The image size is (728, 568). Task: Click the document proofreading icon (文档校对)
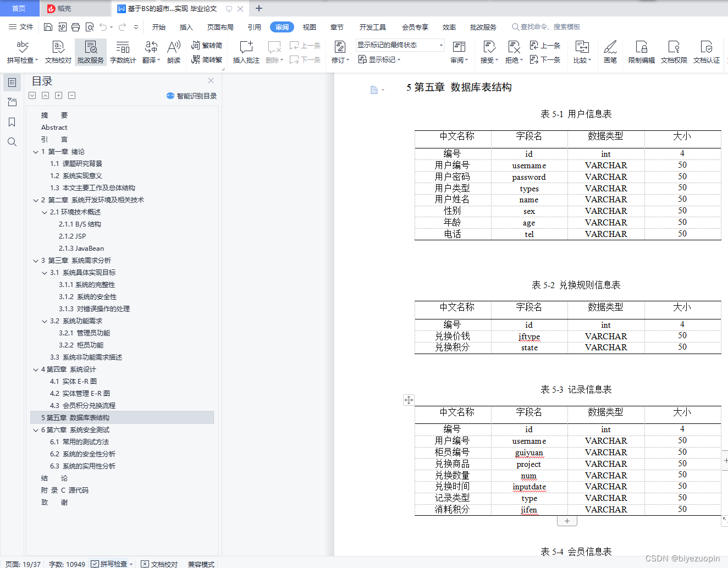(x=58, y=52)
